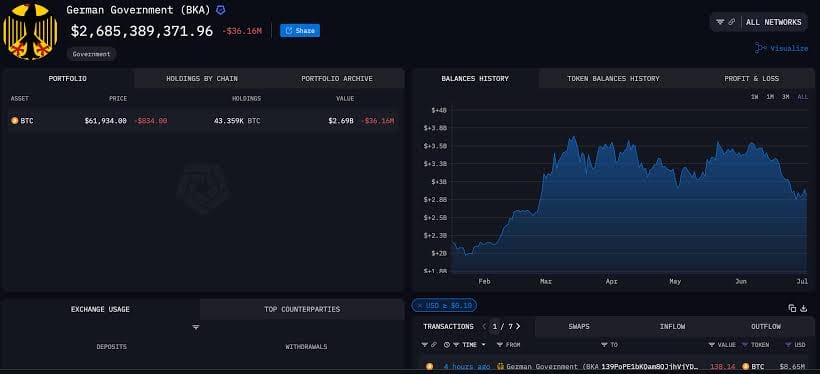820x374 pixels.
Task: Open the OUTFLOW tab
Action: tap(766, 326)
